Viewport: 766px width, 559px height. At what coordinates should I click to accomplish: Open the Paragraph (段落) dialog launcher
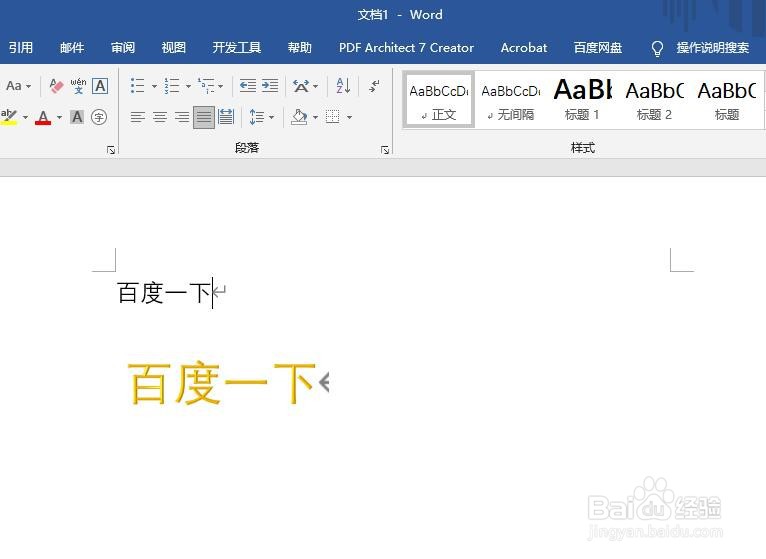pos(385,150)
